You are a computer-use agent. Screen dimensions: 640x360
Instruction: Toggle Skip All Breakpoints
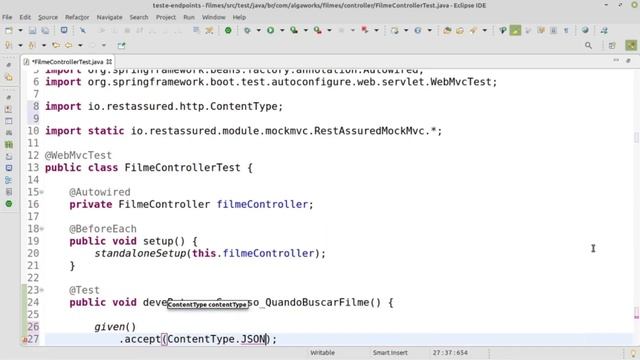[x=82, y=30]
